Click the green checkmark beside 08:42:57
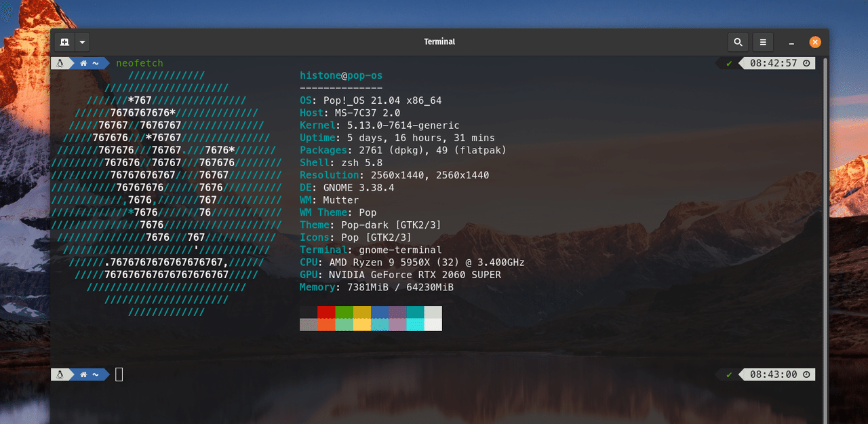 (729, 63)
